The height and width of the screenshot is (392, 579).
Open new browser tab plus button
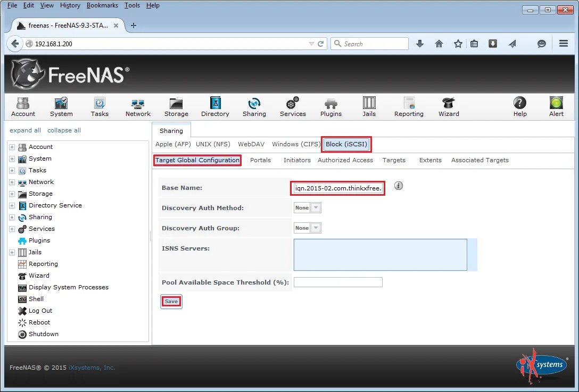134,26
